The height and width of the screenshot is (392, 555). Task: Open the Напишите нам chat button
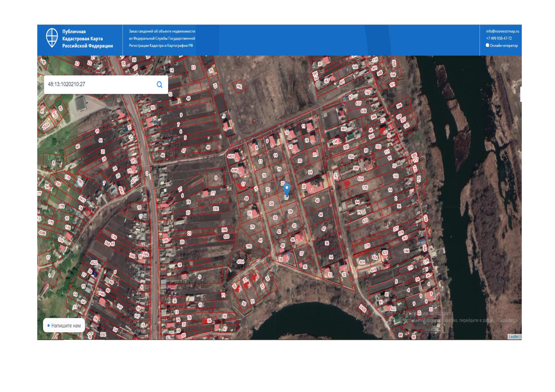(x=64, y=325)
